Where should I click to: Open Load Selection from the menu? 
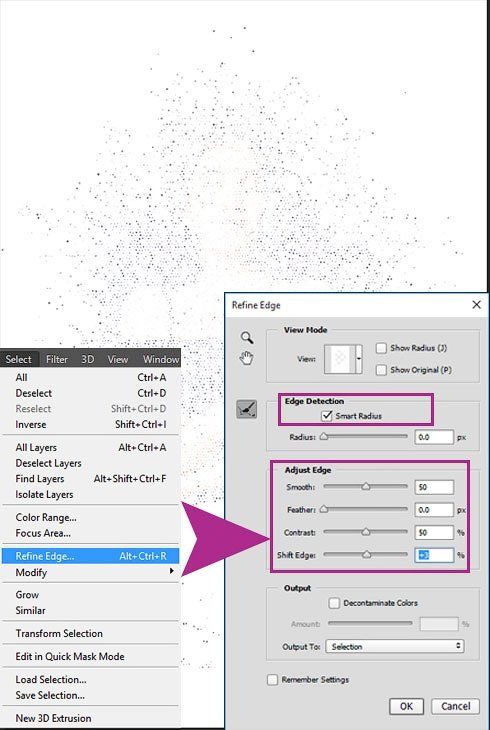coord(91,680)
